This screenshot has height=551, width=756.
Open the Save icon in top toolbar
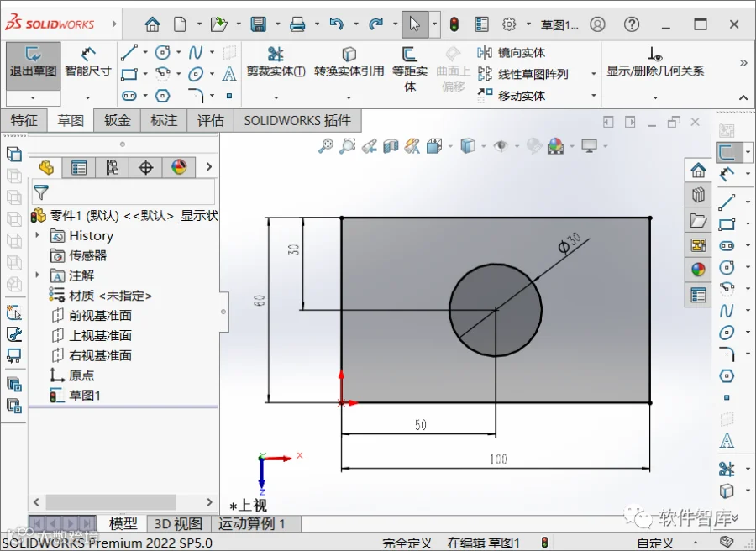[259, 24]
